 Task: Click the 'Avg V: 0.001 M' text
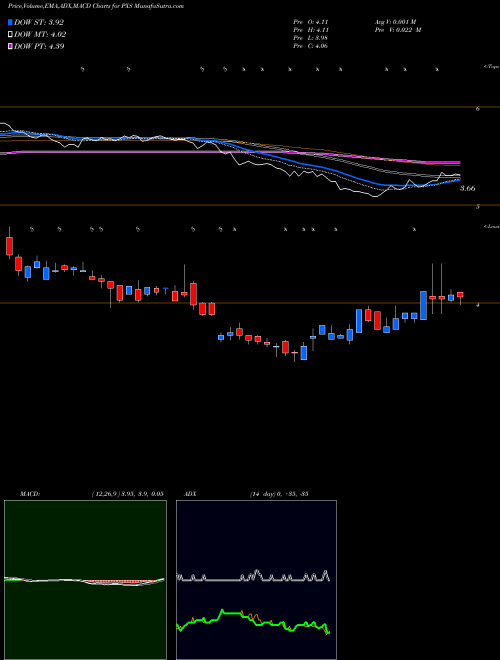[x=395, y=22]
